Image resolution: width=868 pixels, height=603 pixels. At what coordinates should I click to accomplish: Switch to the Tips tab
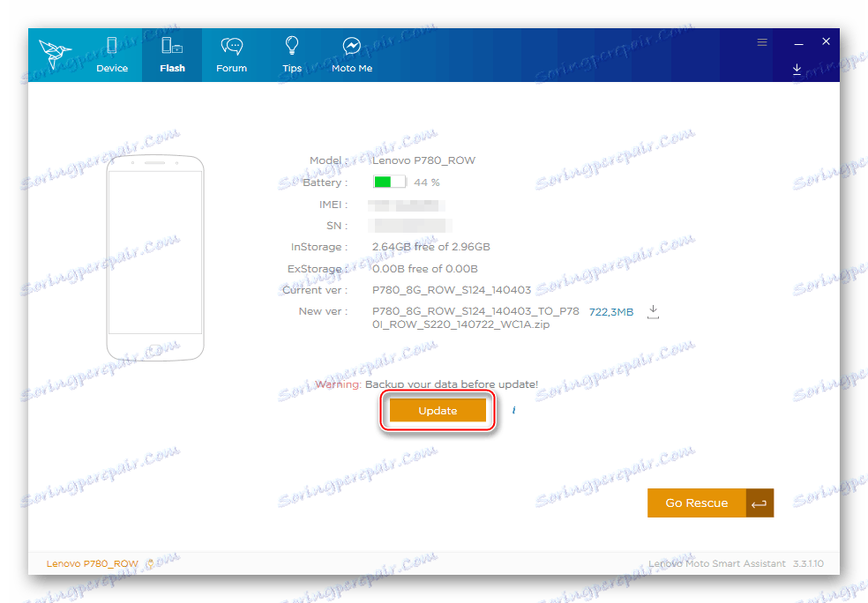(292, 55)
